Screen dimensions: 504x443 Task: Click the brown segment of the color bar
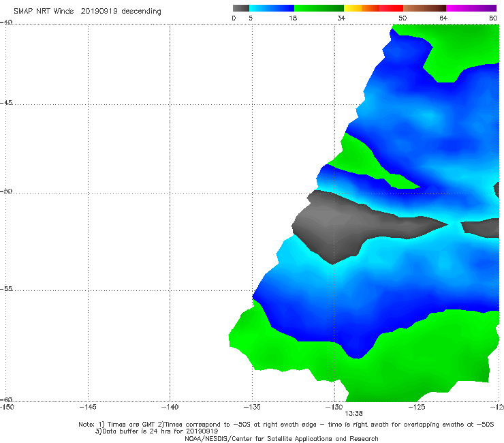424,8
